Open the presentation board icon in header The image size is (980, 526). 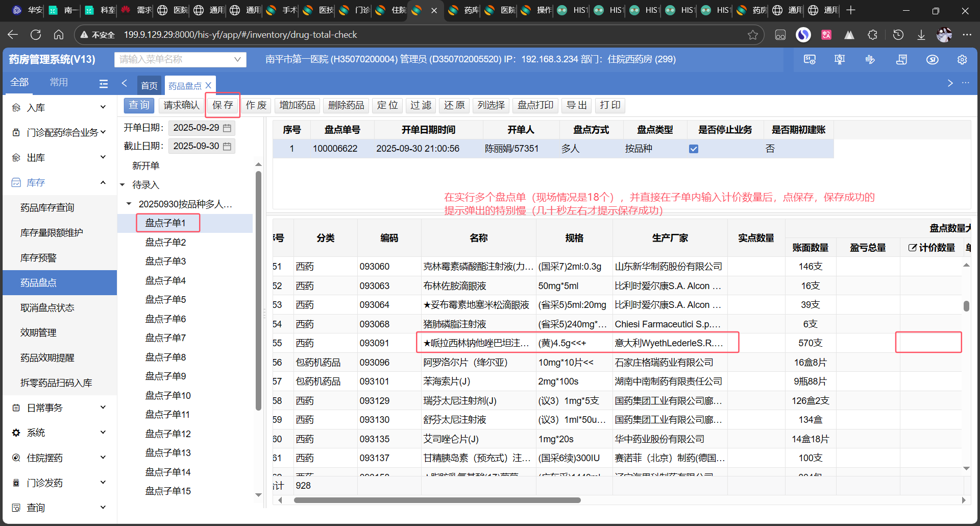point(840,60)
